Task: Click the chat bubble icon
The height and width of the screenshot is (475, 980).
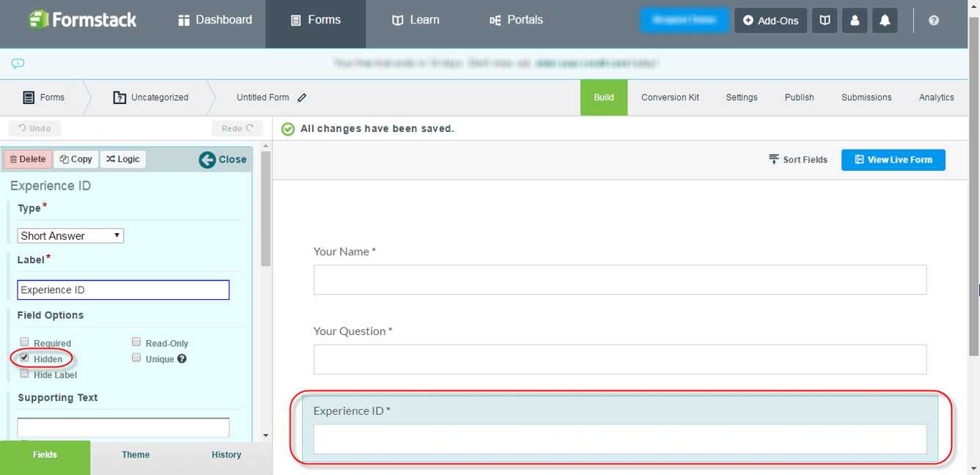Action: tap(18, 63)
